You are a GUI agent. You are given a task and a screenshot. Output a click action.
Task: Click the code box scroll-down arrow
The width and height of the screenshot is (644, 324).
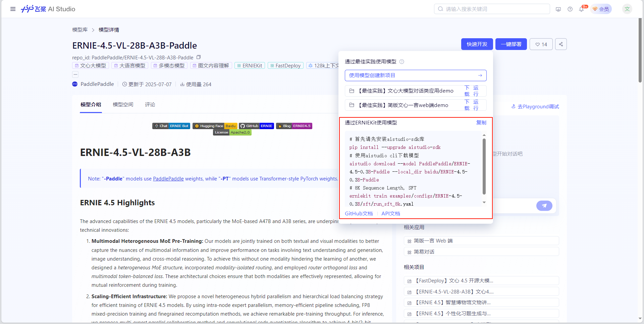[x=484, y=202]
